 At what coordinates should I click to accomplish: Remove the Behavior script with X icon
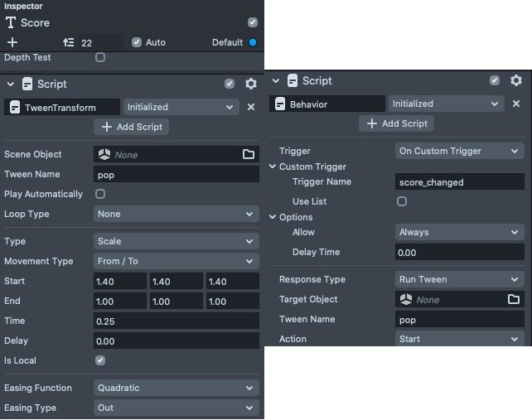coord(516,104)
